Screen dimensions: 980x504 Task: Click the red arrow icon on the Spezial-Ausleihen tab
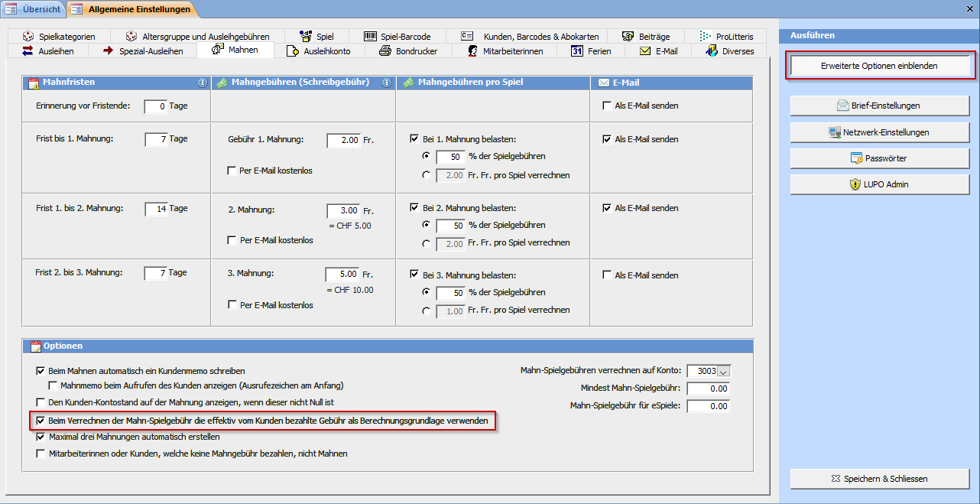click(108, 50)
